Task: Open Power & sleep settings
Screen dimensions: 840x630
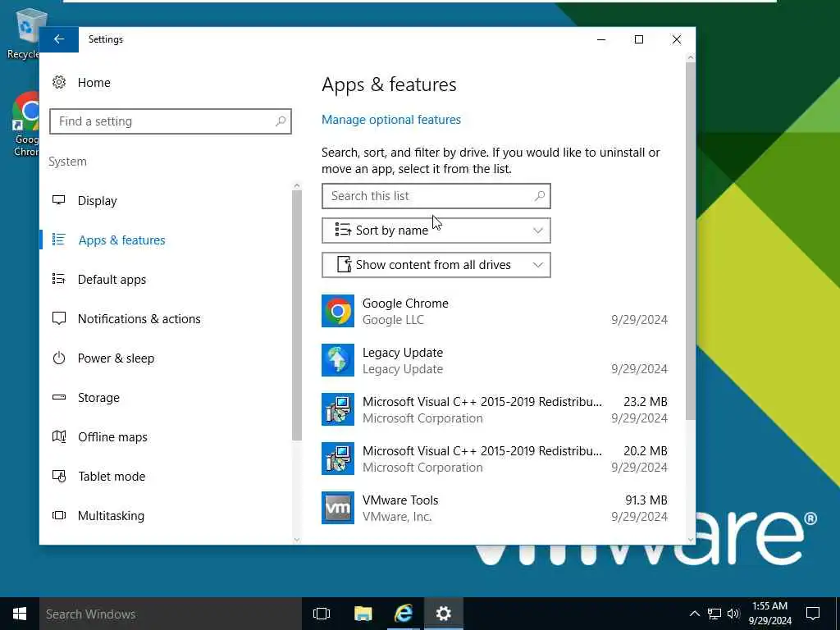Action: click(116, 358)
